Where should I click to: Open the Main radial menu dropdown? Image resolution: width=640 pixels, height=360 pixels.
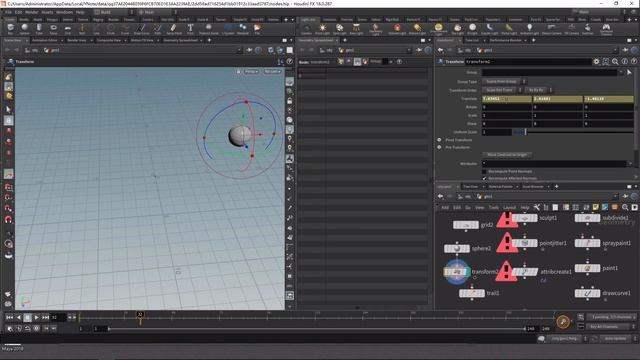click(x=157, y=12)
